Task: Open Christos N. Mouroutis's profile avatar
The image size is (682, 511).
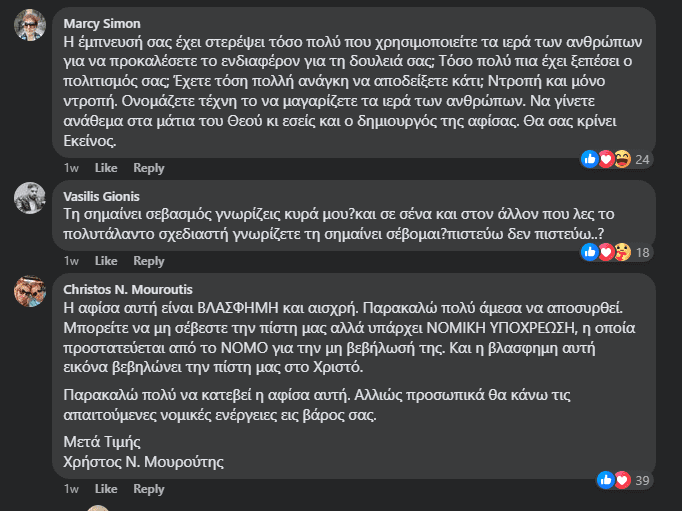Action: tap(30, 291)
